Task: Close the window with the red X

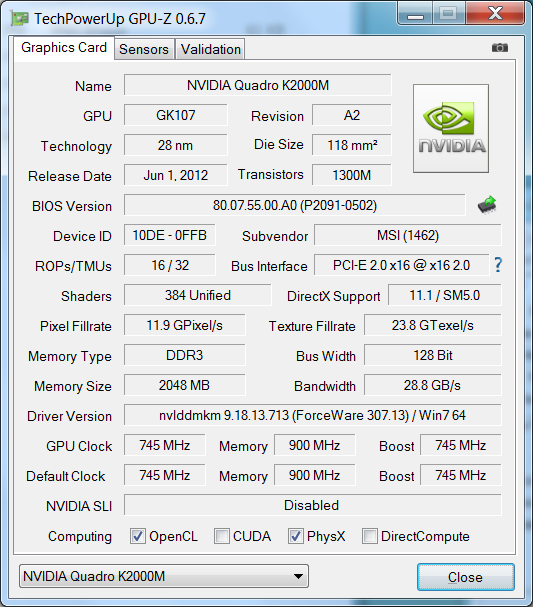Action: click(x=495, y=14)
